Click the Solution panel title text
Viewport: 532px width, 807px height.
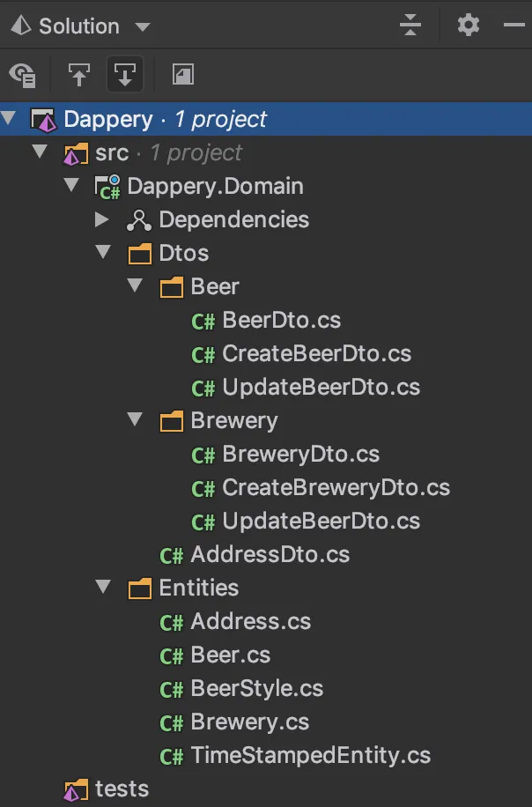79,26
